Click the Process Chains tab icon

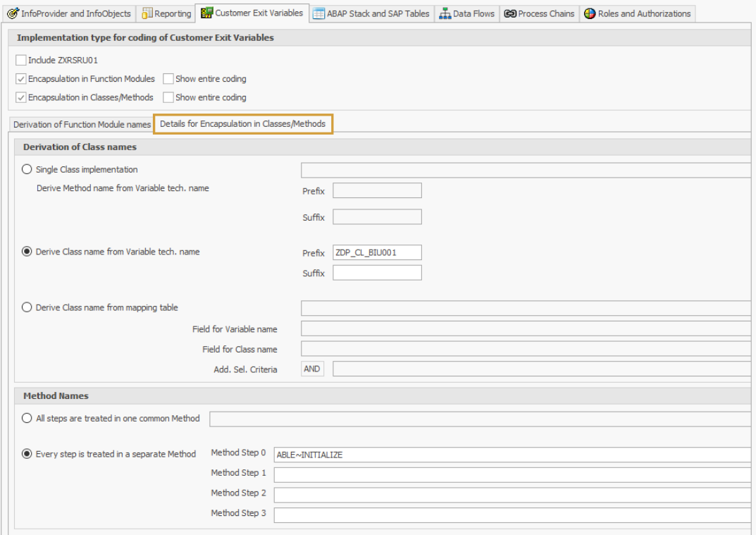coord(510,13)
